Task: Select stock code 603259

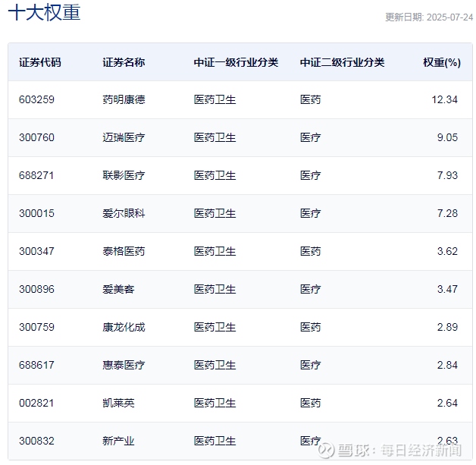Action: (36, 99)
